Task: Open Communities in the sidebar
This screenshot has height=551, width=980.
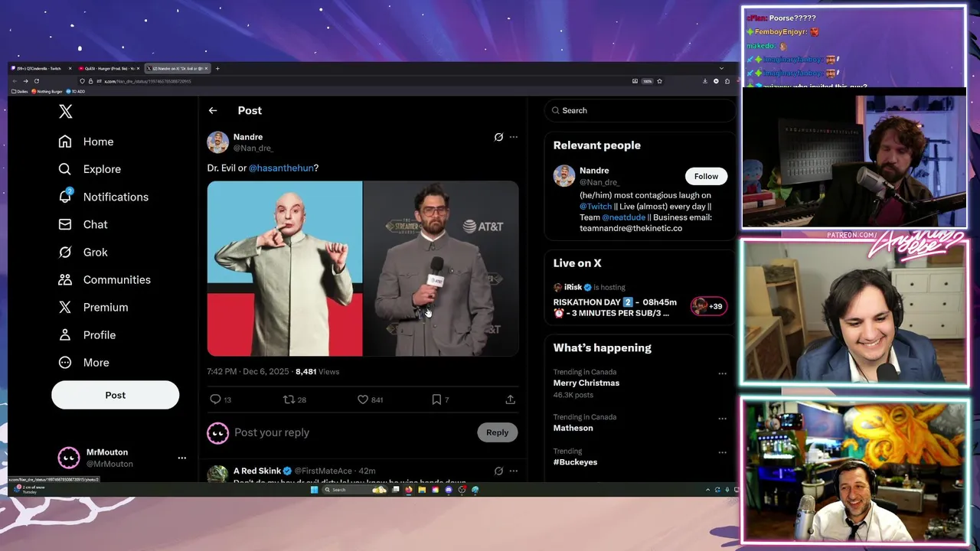Action: click(x=105, y=279)
